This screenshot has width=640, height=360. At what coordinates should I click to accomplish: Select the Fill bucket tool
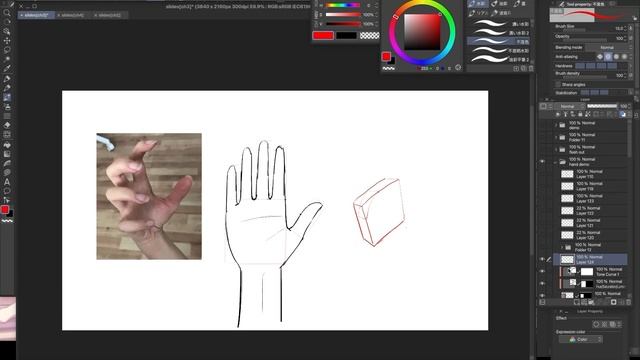tap(7, 144)
